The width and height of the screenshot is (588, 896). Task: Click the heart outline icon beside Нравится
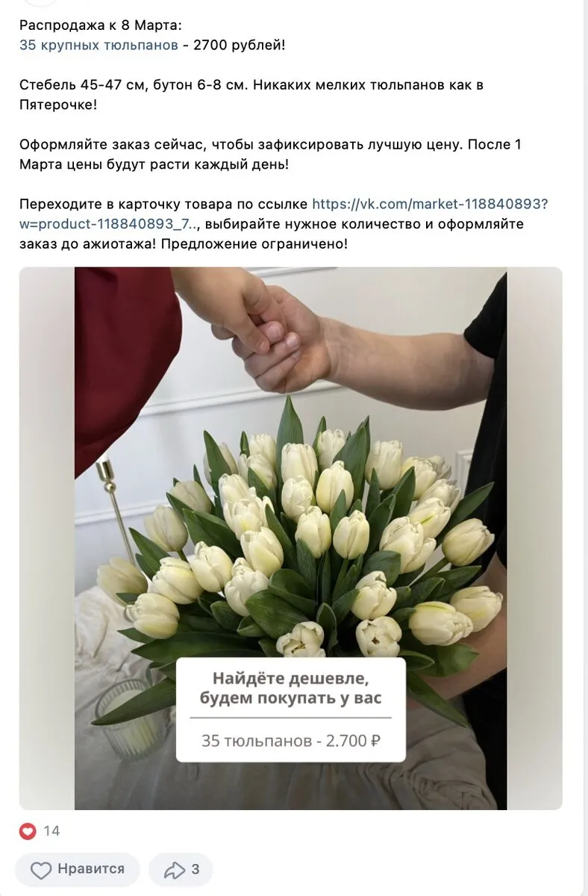(x=41, y=870)
